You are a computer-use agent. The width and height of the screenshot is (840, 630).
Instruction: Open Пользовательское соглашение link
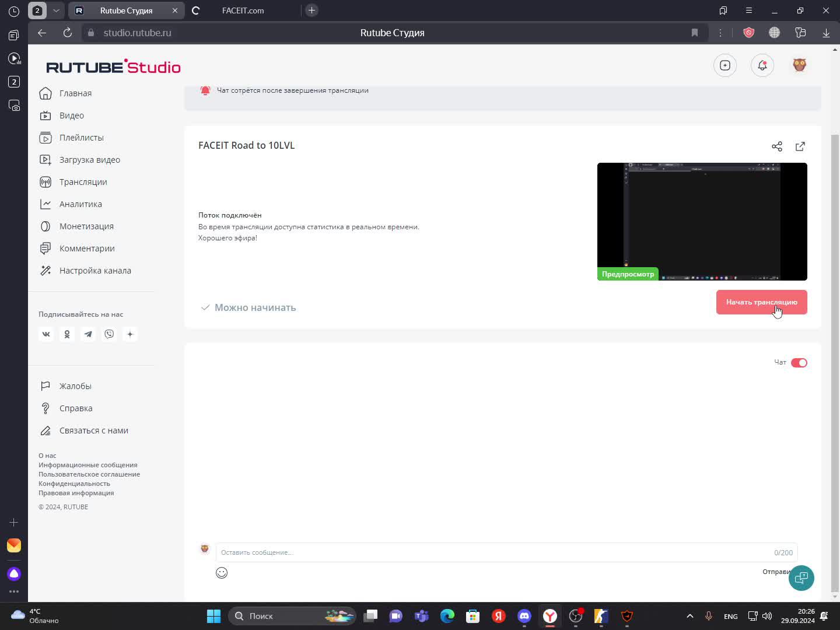(x=89, y=474)
